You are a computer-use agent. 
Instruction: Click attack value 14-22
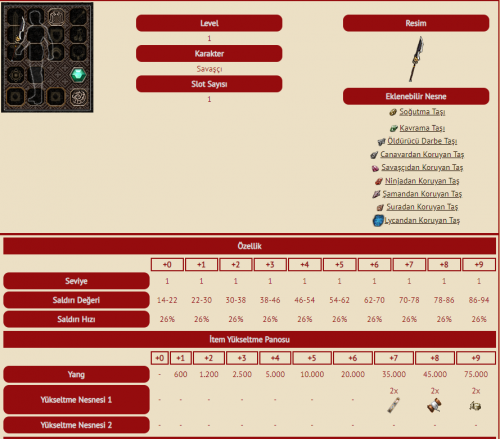pos(167,300)
